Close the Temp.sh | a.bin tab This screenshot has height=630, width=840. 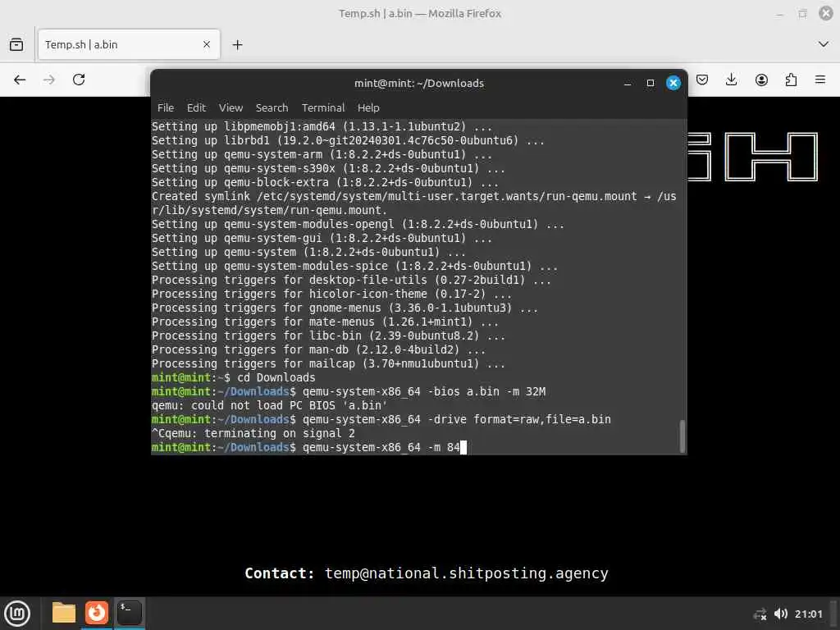click(x=207, y=44)
